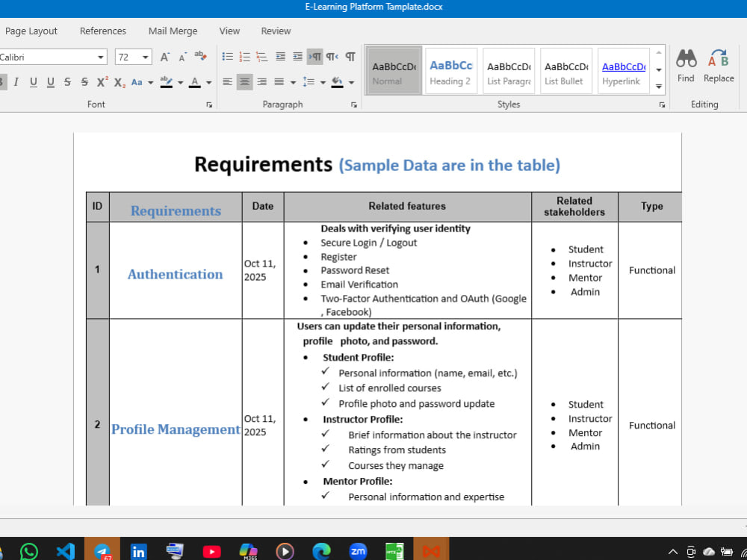Apply numbered list formatting
This screenshot has width=747, height=560.
(245, 57)
